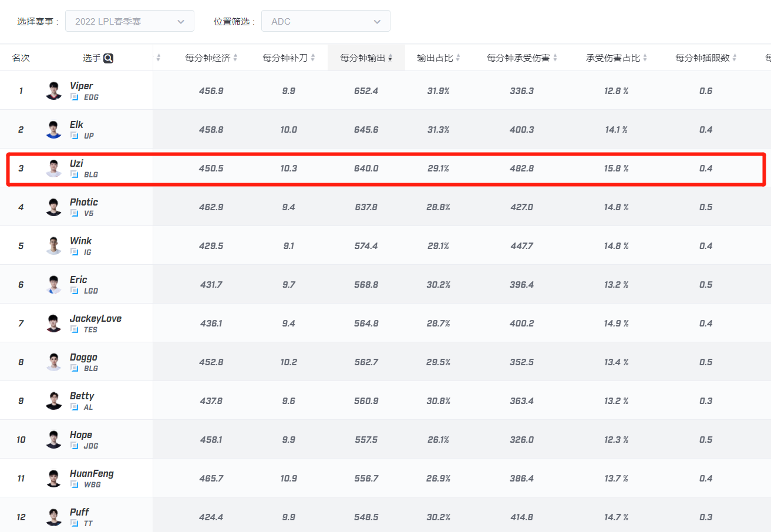Click the 名次 column header
Screen dimensions: 771x532
tap(21, 58)
